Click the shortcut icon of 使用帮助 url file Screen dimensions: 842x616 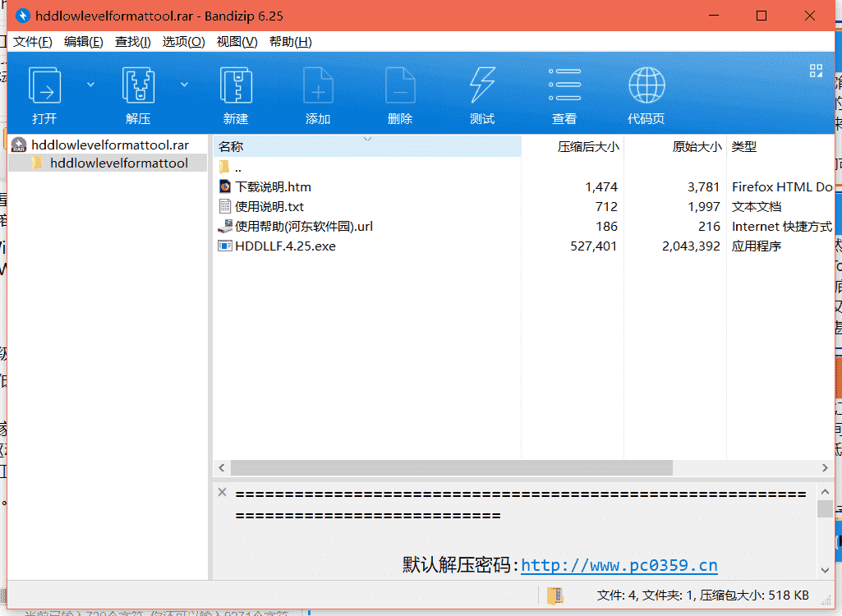pos(225,226)
